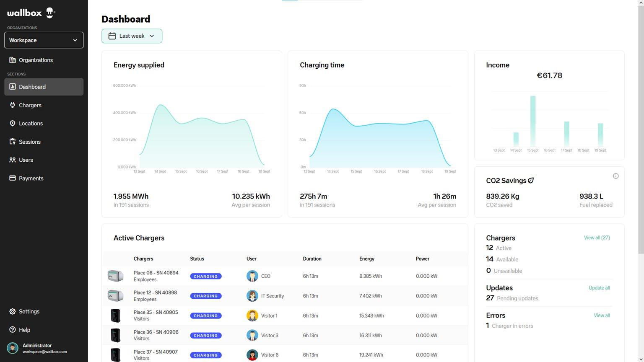The image size is (644, 362).
Task: Navigate to the Sessions section
Action: pyautogui.click(x=44, y=142)
